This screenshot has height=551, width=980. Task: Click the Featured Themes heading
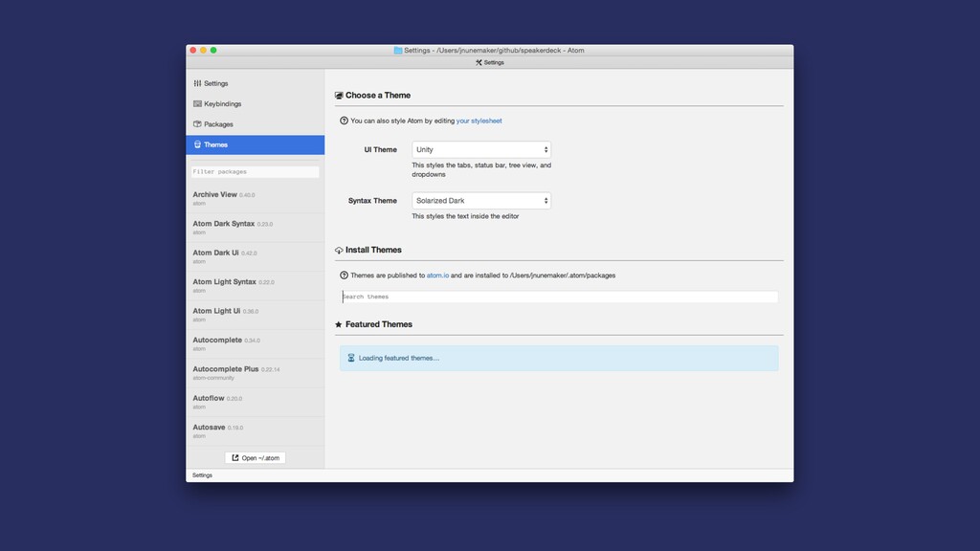(x=379, y=324)
